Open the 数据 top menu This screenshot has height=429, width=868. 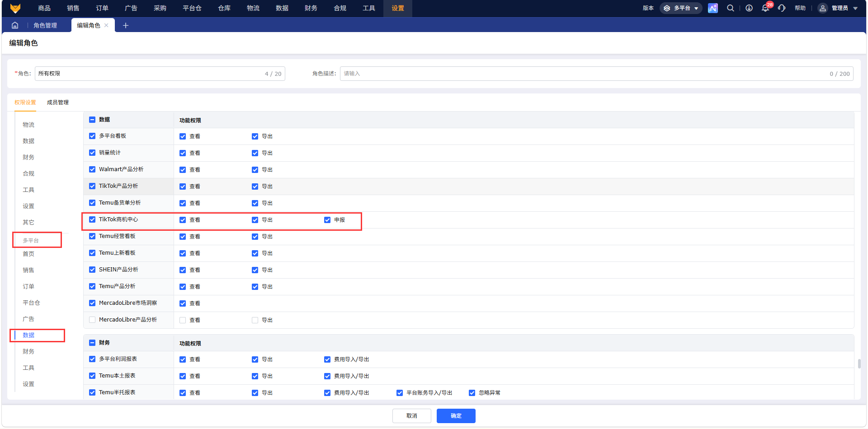tap(282, 8)
